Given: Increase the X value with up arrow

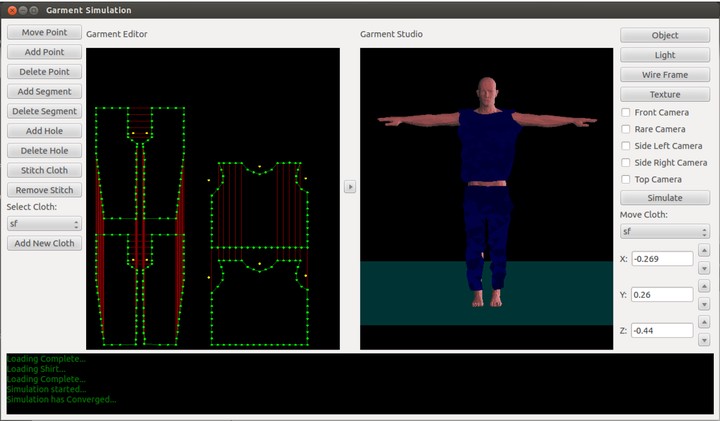Looking at the screenshot, I should coord(704,250).
